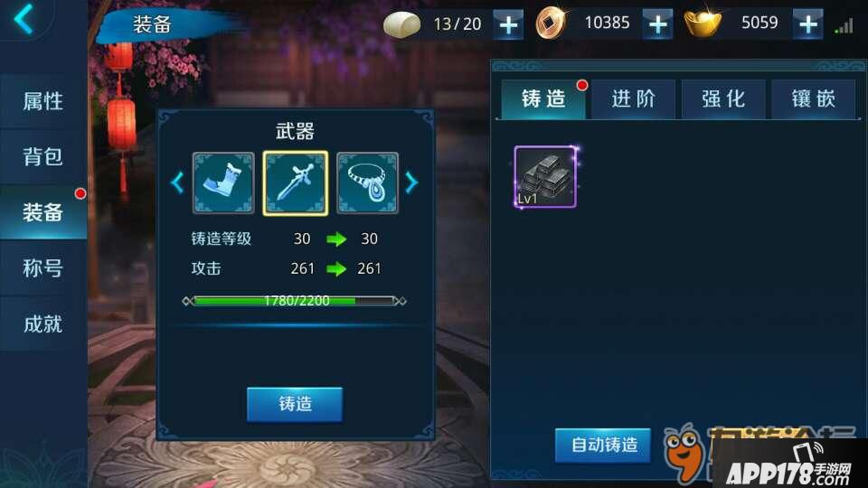Switch to the 强化 tab
The width and height of the screenshot is (868, 488).
click(x=723, y=99)
